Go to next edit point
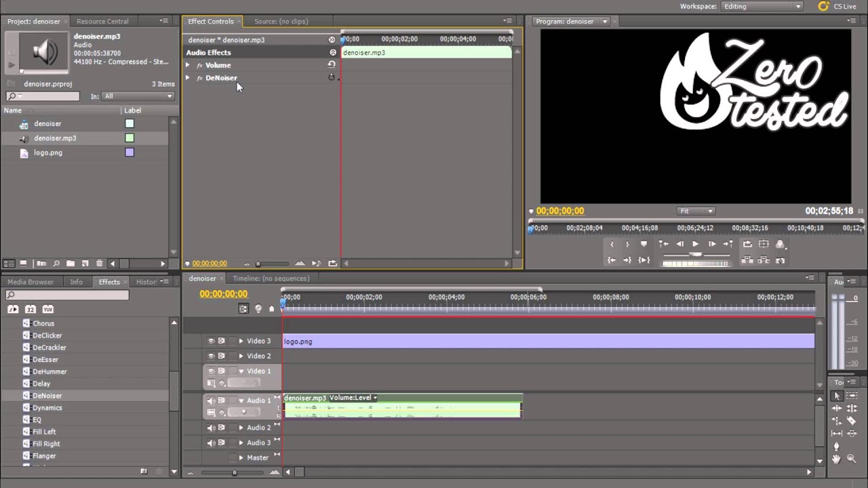Viewport: 868px width, 488px height. pos(728,244)
